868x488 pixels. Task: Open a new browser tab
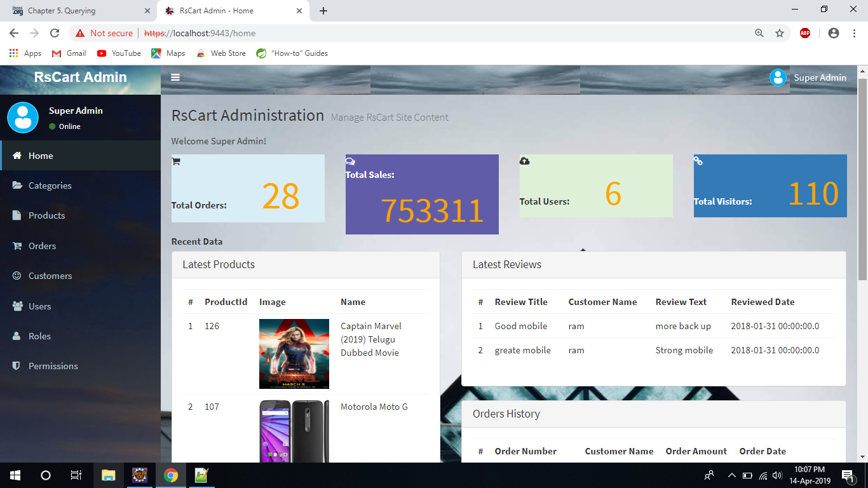pyautogui.click(x=323, y=11)
